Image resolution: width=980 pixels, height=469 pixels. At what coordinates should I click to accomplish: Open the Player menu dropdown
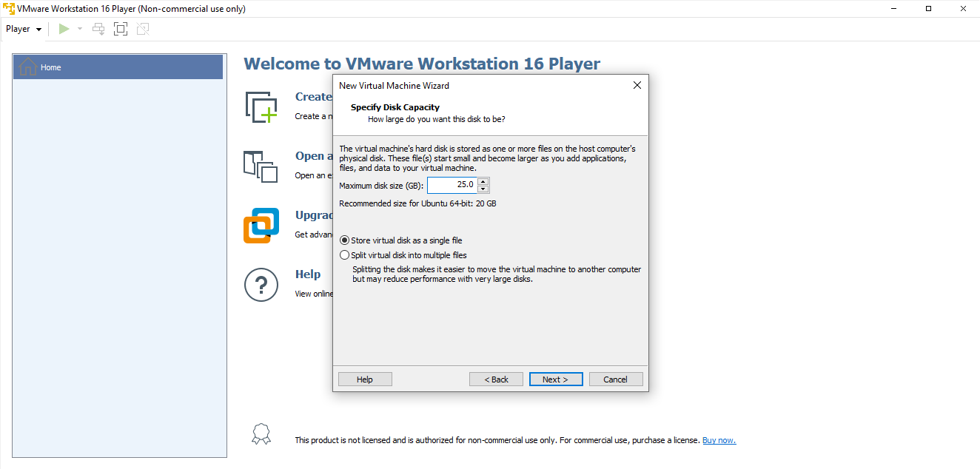pyautogui.click(x=24, y=29)
